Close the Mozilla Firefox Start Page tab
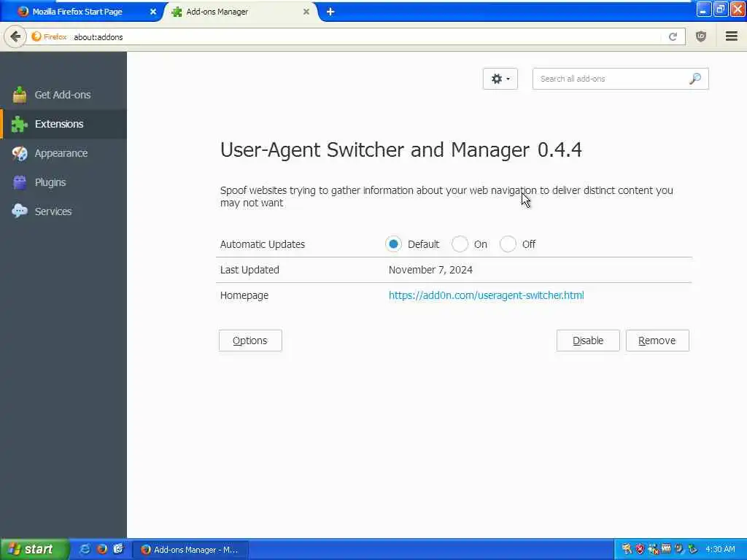 click(153, 12)
